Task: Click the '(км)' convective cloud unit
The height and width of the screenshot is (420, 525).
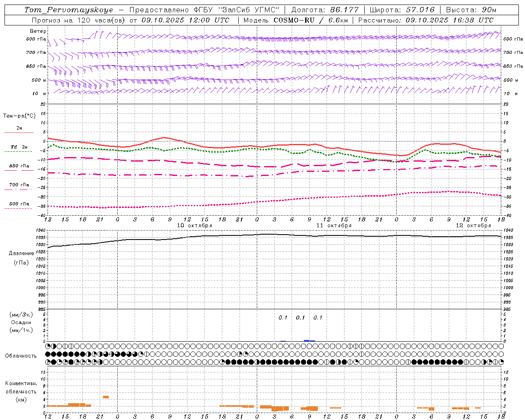Action: pos(21,399)
